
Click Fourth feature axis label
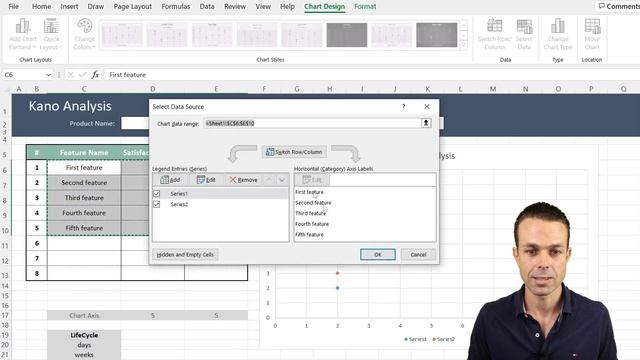coord(312,224)
